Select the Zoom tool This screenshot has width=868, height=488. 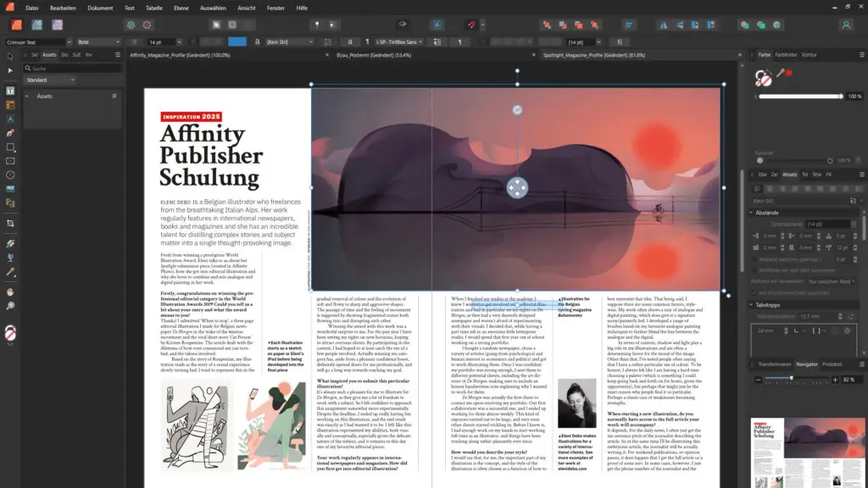point(10,306)
